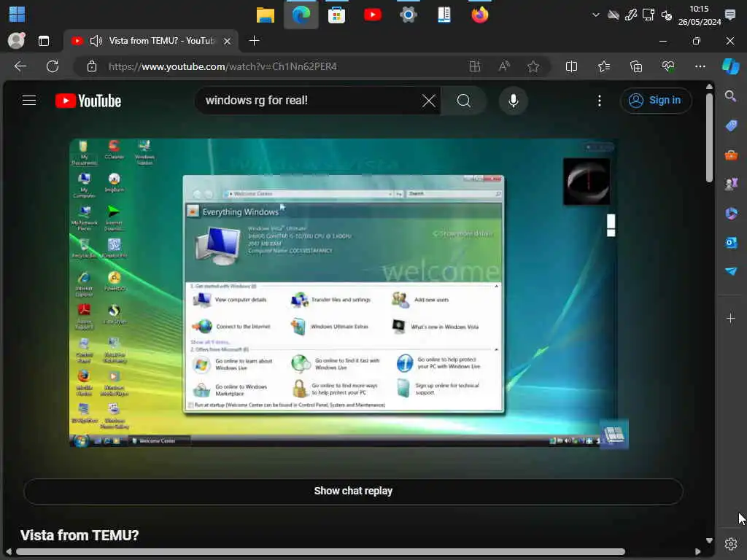The width and height of the screenshot is (747, 560).
Task: Launch File Explorer from taskbar
Action: (266, 15)
